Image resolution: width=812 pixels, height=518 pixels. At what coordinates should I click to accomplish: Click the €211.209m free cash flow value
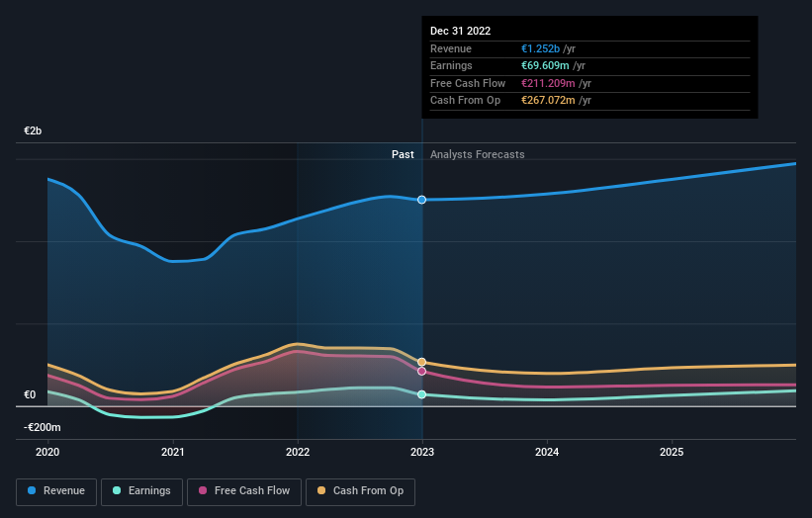pos(548,83)
